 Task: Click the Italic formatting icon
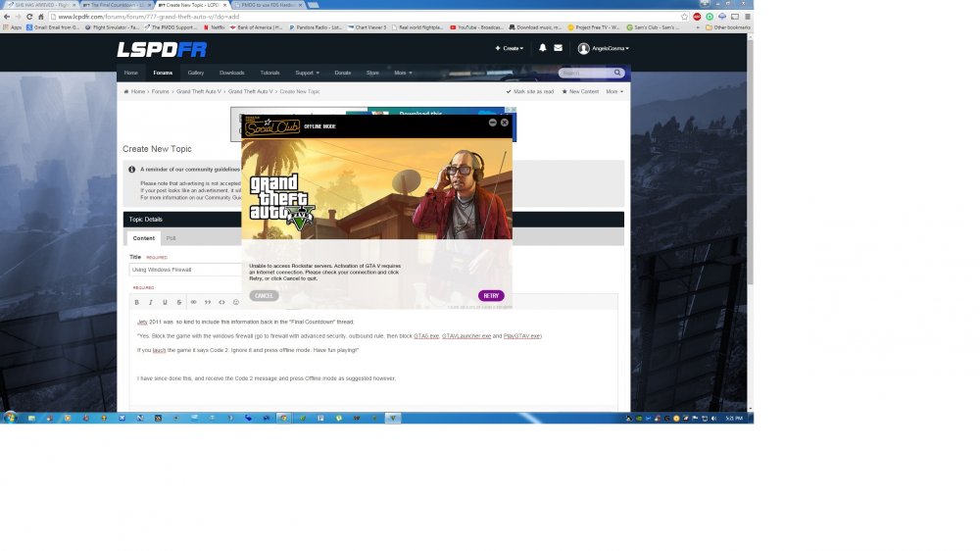[151, 302]
